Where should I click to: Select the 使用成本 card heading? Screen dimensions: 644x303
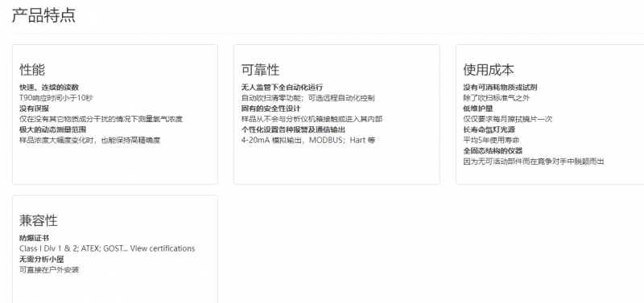click(x=489, y=70)
